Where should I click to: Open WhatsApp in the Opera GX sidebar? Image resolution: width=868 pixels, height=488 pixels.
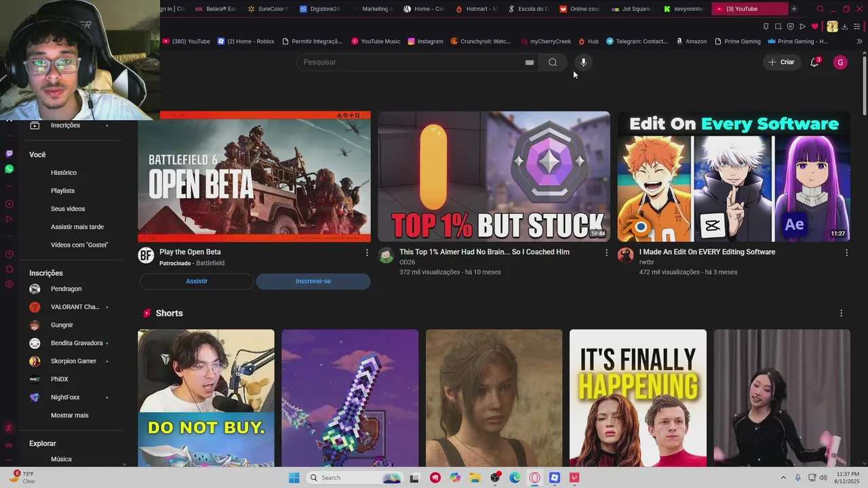point(9,169)
